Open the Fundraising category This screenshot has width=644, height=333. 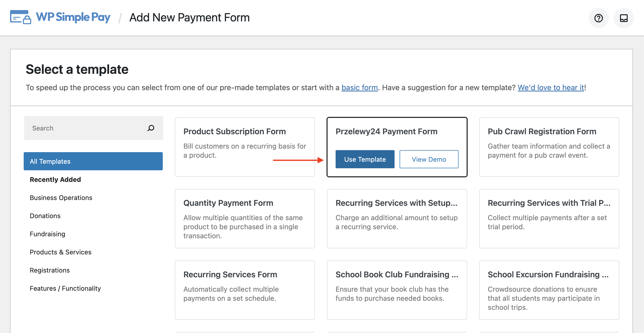point(47,234)
